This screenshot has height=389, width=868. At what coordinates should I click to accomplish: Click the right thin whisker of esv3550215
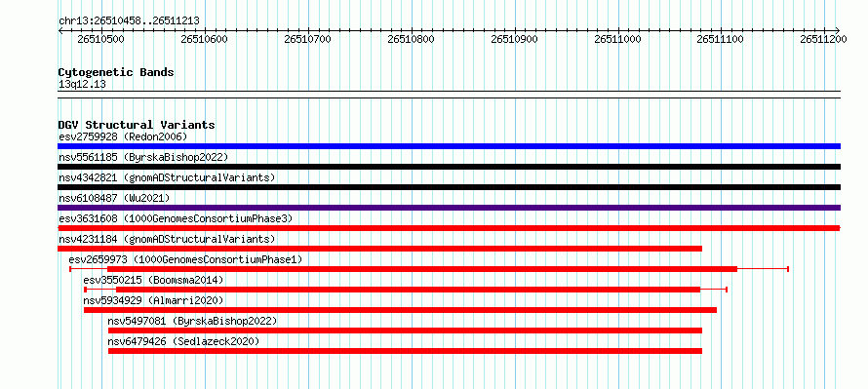coord(714,290)
